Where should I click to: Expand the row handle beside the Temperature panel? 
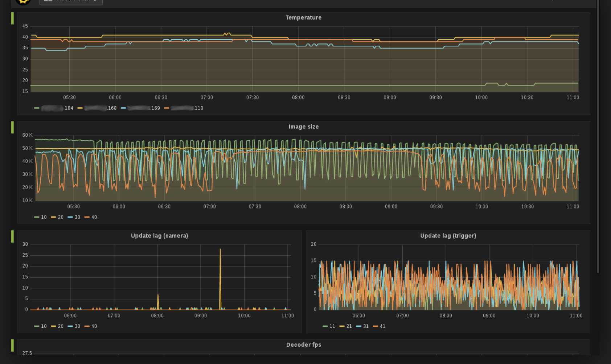(13, 18)
